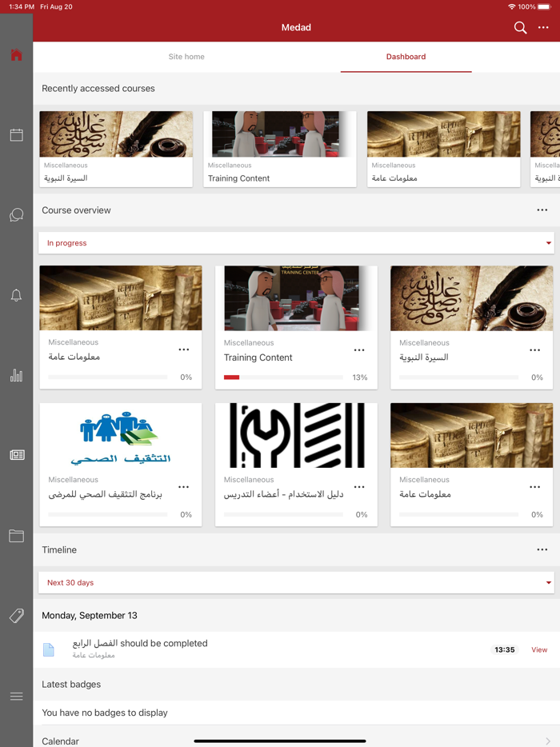Open site blog newspaper icon in sidebar
The height and width of the screenshot is (747, 560).
click(17, 455)
